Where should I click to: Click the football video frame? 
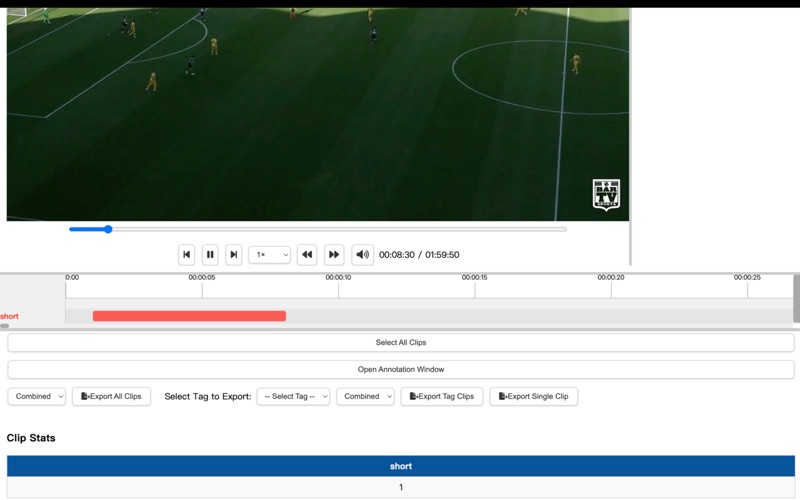coord(318,114)
